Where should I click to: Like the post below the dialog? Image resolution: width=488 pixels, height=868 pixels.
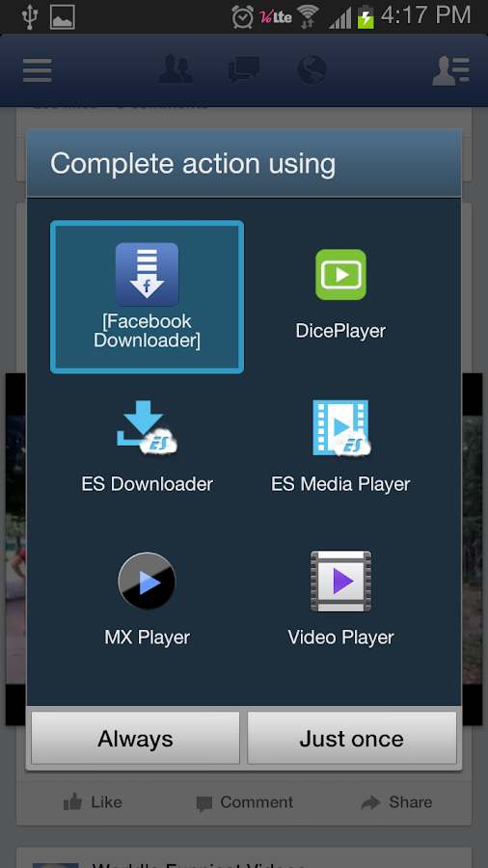pos(93,802)
